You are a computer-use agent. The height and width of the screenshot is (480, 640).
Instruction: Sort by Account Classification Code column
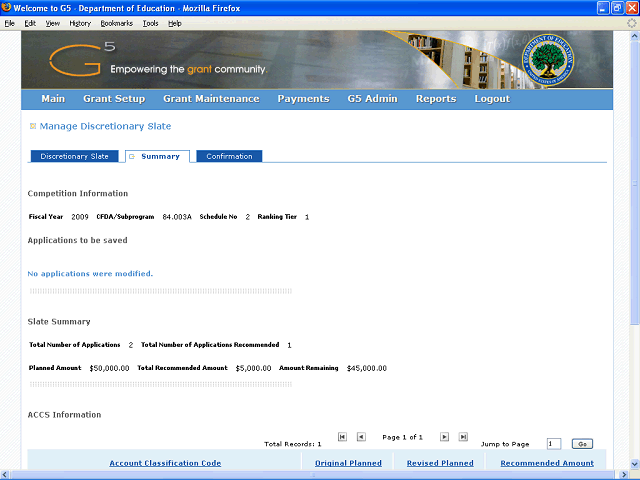click(165, 463)
